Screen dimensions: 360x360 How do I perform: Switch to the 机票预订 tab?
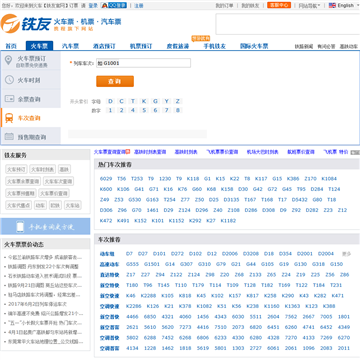(141, 46)
